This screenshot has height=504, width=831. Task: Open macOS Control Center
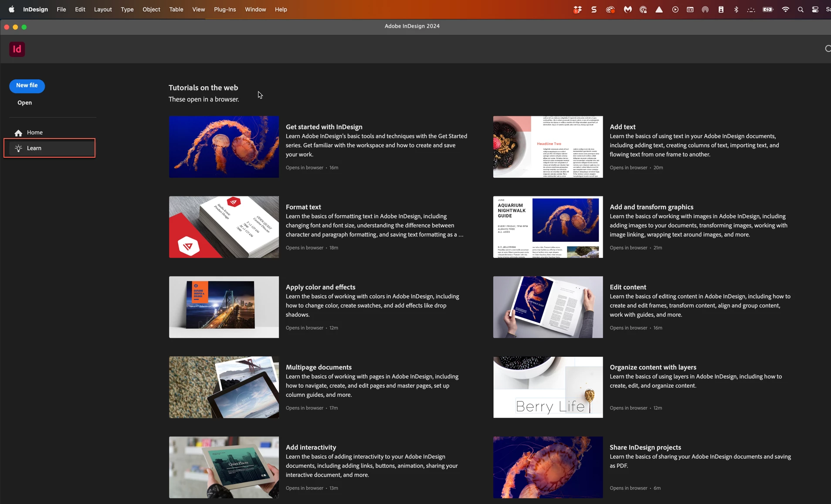[815, 9]
